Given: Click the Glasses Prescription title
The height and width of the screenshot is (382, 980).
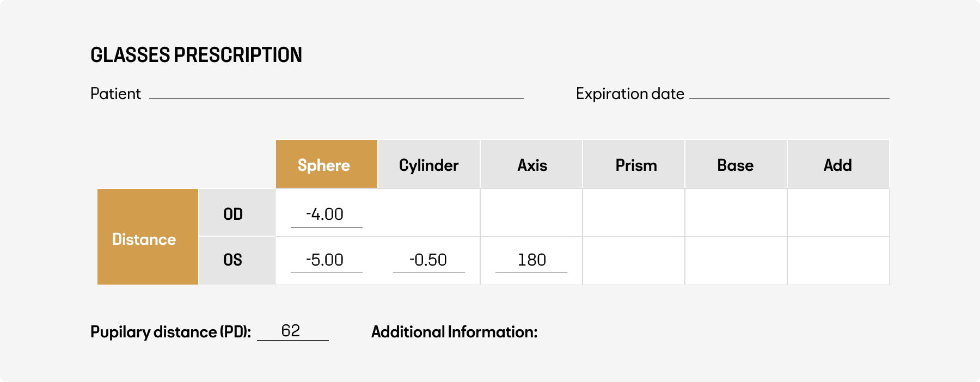Looking at the screenshot, I should click(x=196, y=55).
